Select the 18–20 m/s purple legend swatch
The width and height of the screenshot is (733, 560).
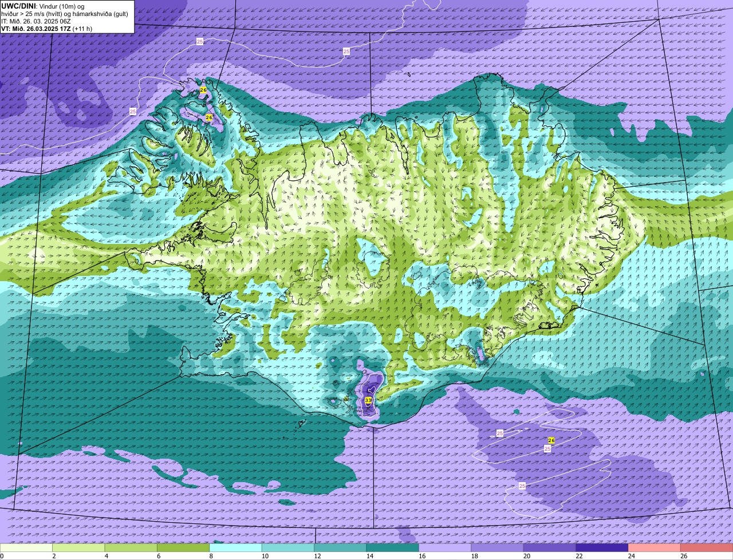498,548
